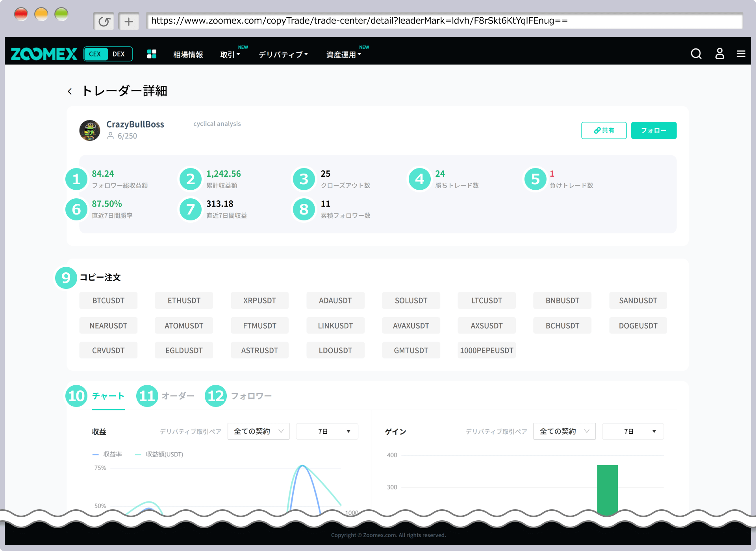
Task: Click the 313.18 直近7日間収益 value
Action: click(220, 204)
